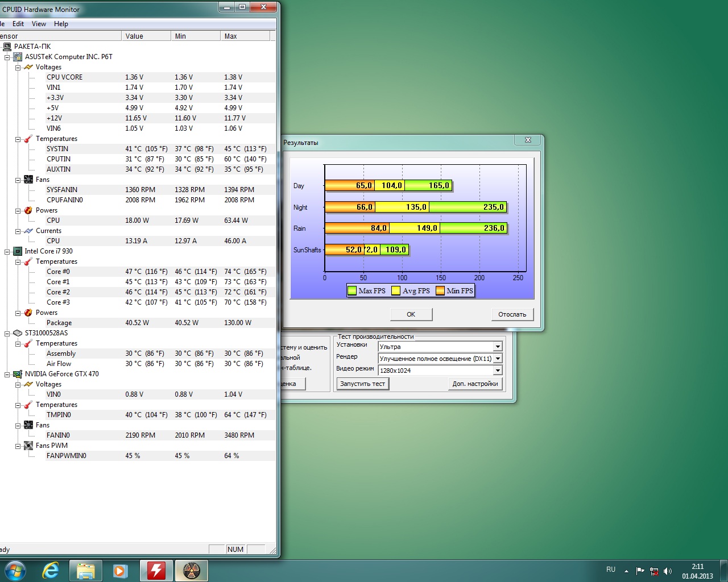This screenshot has width=728, height=582.
Task: Click the Intel Core i7 930 chip icon
Action: [x=18, y=251]
